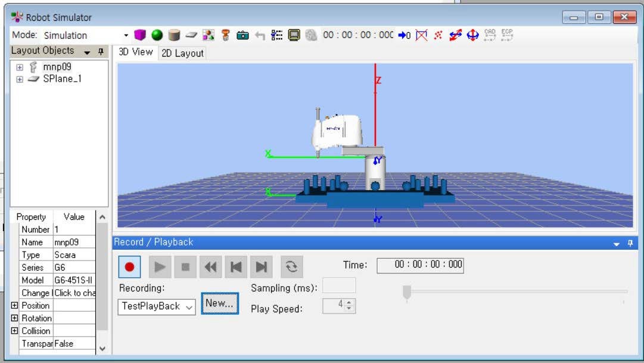
Task: Click the playback timeline slider handle
Action: [x=407, y=292]
